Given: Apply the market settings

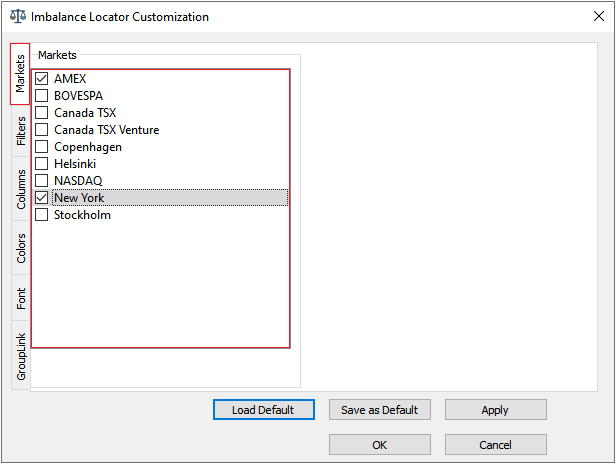Looking at the screenshot, I should pyautogui.click(x=495, y=410).
